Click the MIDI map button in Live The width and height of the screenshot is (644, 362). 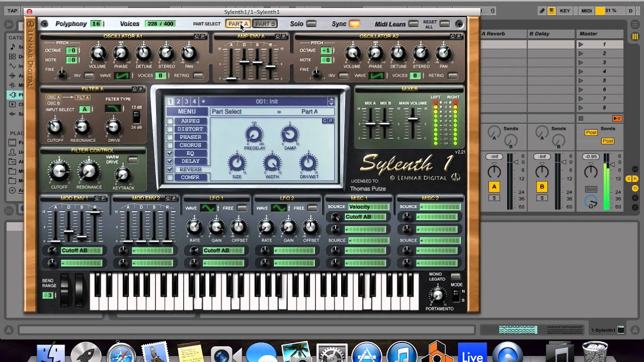click(x=586, y=11)
